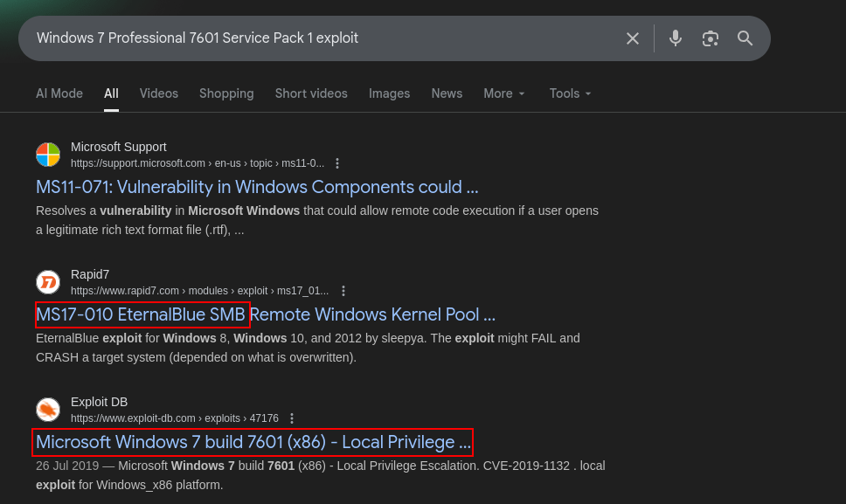Image resolution: width=846 pixels, height=504 pixels.
Task: Expand the More search filters dropdown
Action: [x=504, y=93]
